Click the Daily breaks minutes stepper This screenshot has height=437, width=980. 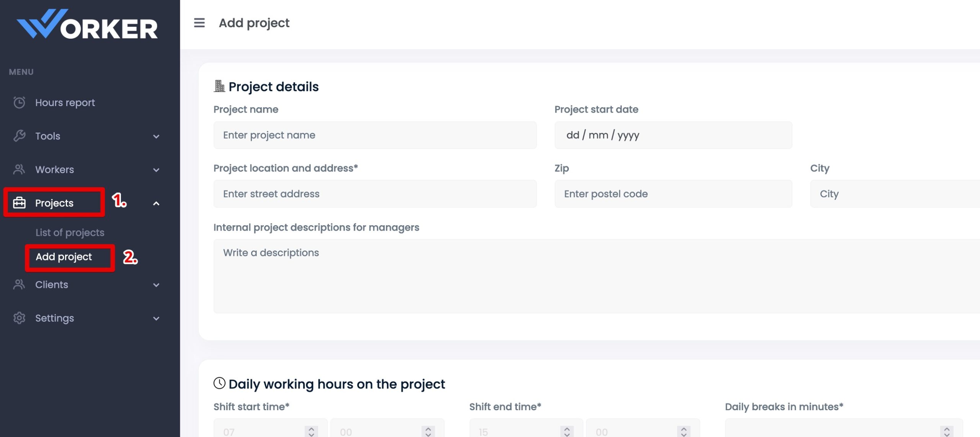pyautogui.click(x=946, y=432)
